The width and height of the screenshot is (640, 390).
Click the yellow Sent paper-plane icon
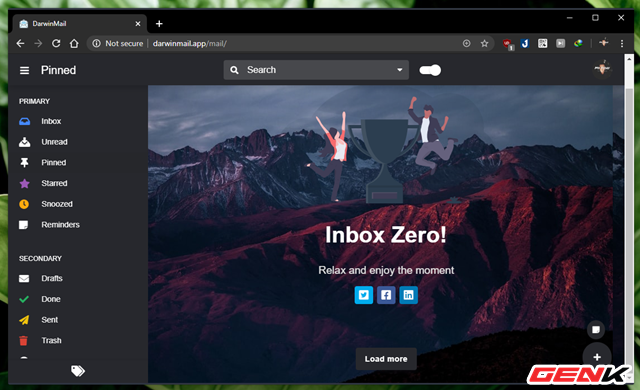(24, 320)
